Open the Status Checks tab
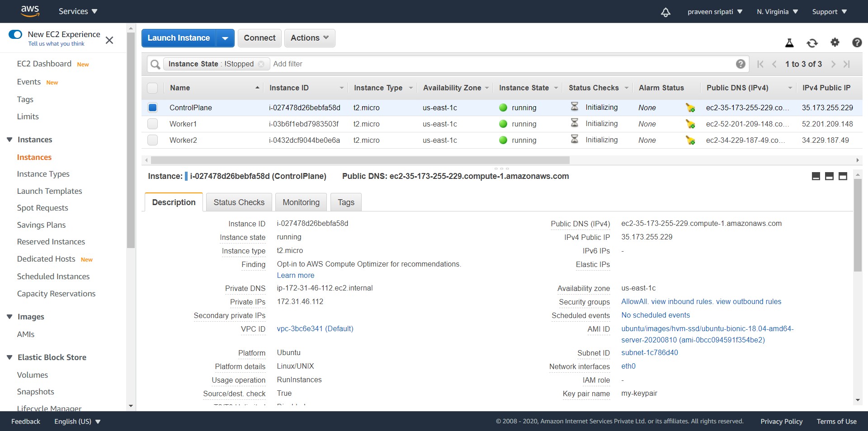The image size is (868, 431). pyautogui.click(x=239, y=202)
